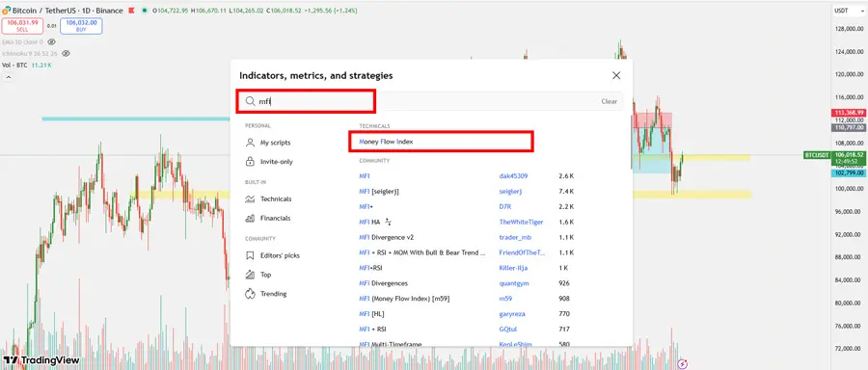Viewport: 868px width, 370px height.
Task: Open author FriendOfTheT... profile link
Action: click(522, 252)
